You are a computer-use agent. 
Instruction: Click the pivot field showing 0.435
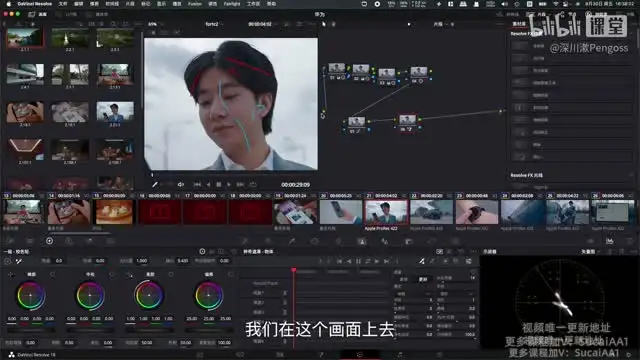pyautogui.click(x=182, y=260)
